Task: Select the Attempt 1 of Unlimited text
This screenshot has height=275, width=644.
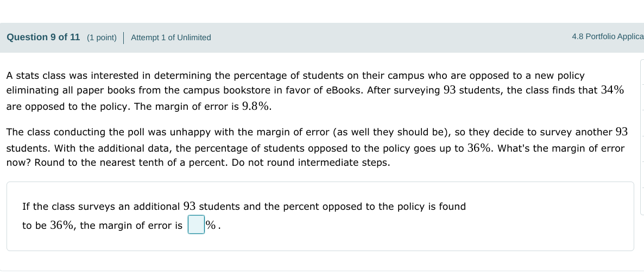Action: pyautogui.click(x=171, y=37)
